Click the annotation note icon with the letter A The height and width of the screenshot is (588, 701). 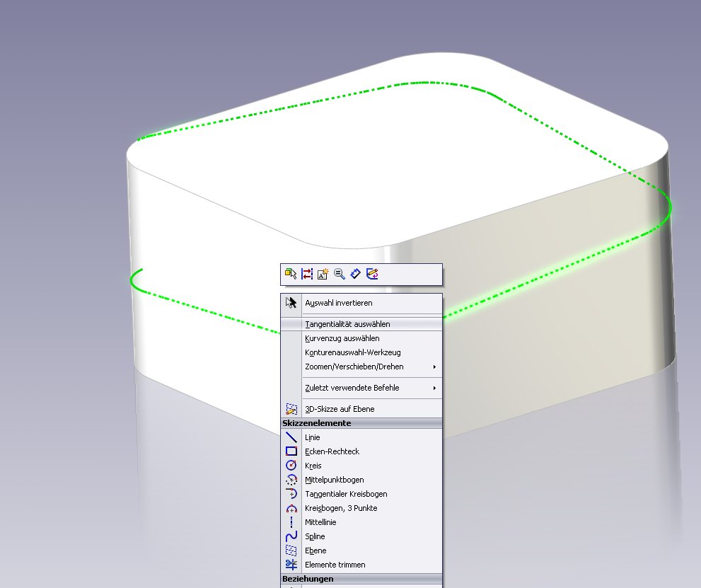pyautogui.click(x=323, y=274)
